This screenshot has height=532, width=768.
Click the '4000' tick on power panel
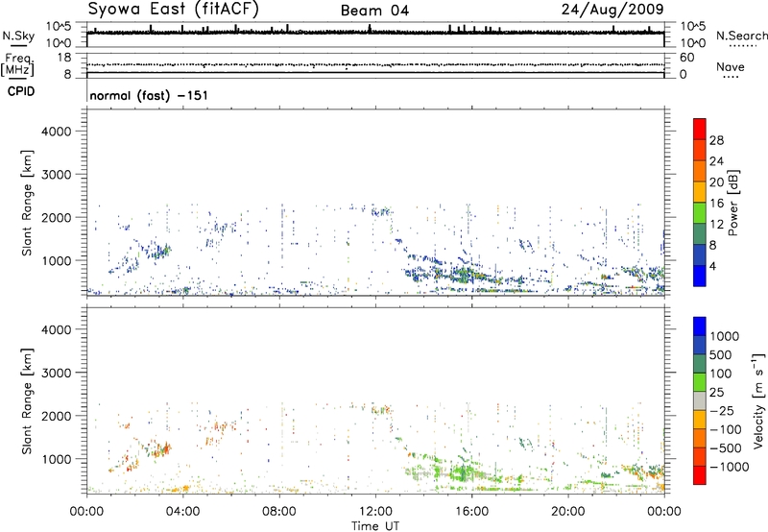[56, 132]
